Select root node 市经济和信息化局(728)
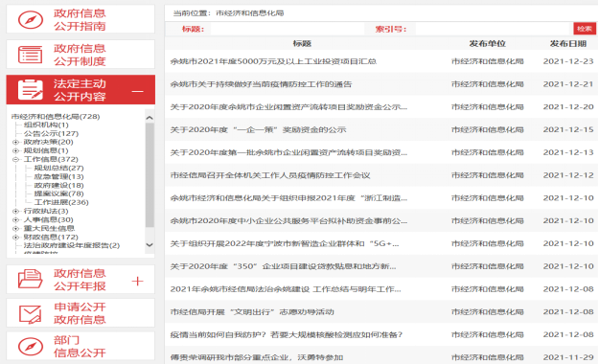599x364 pixels. click(x=56, y=117)
